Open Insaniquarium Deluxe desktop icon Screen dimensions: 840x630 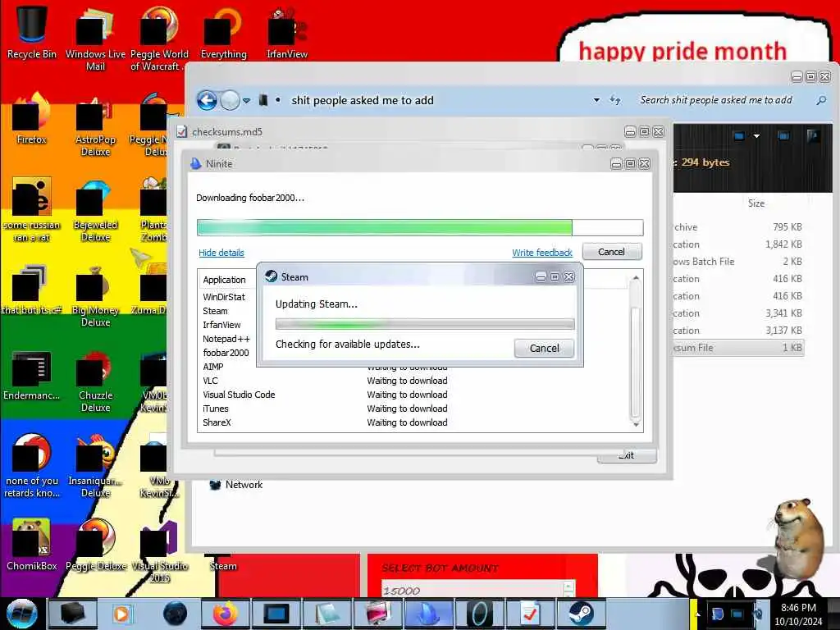pyautogui.click(x=95, y=466)
